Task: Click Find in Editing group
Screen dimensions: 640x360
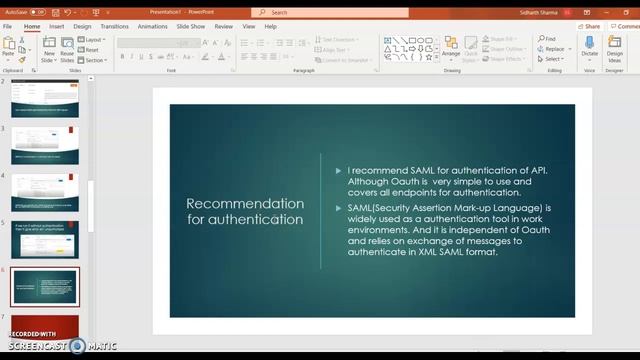Action: (547, 39)
